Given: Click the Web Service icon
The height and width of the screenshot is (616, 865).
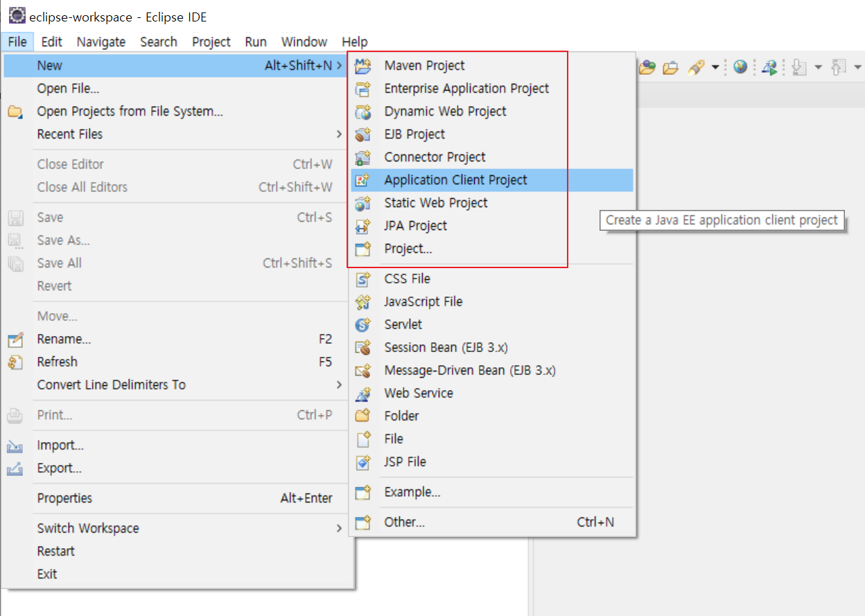Looking at the screenshot, I should [x=362, y=394].
